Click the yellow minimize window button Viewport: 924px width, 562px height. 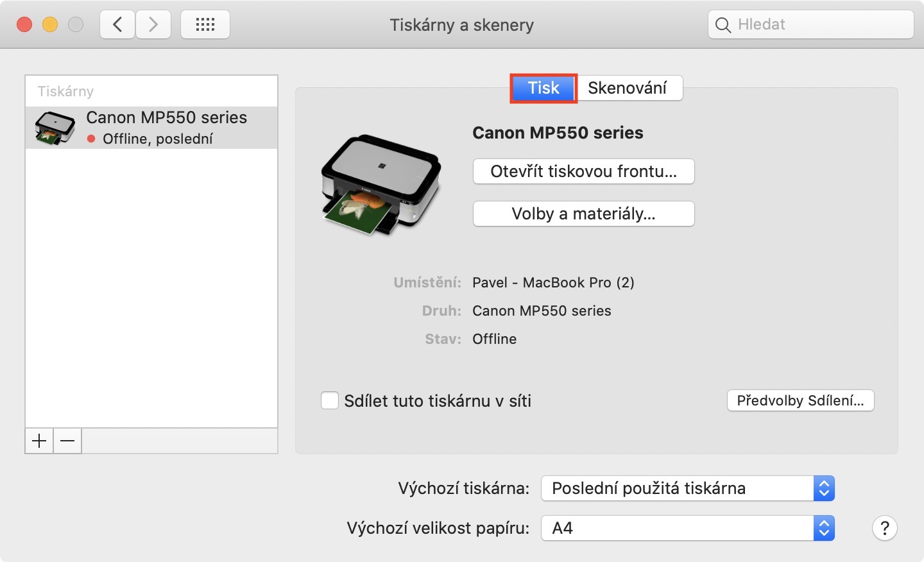[x=50, y=25]
